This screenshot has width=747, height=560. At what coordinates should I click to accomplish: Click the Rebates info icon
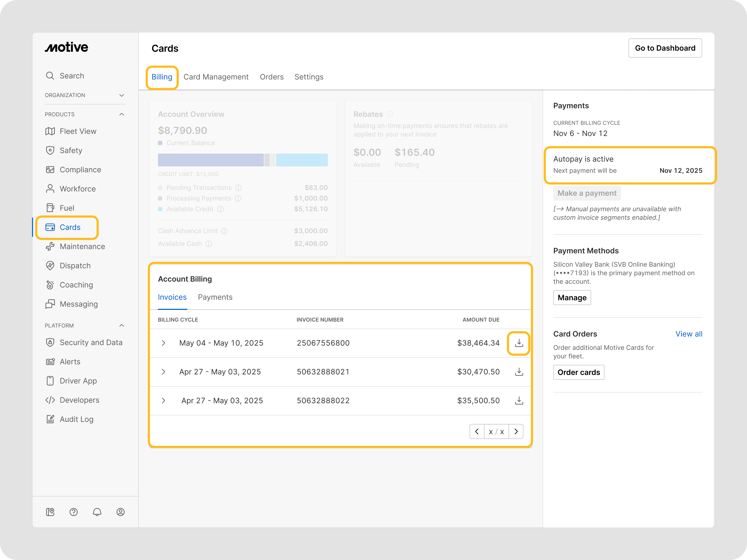pos(390,114)
